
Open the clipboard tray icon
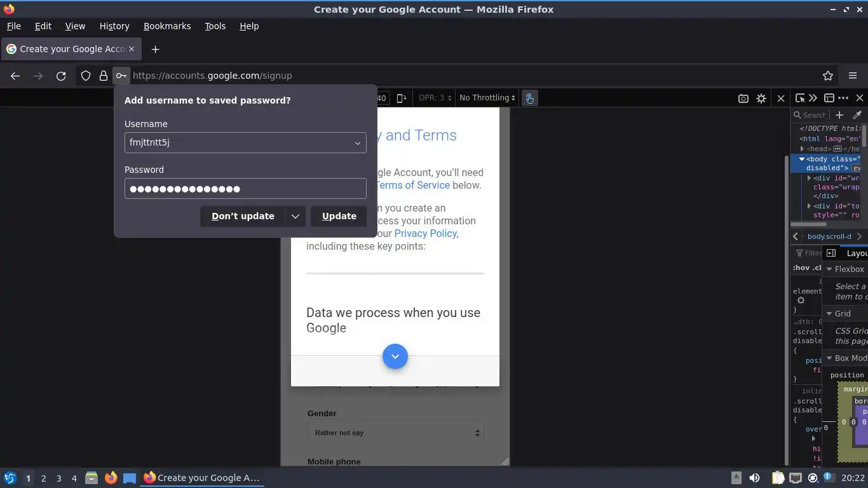pos(778,478)
